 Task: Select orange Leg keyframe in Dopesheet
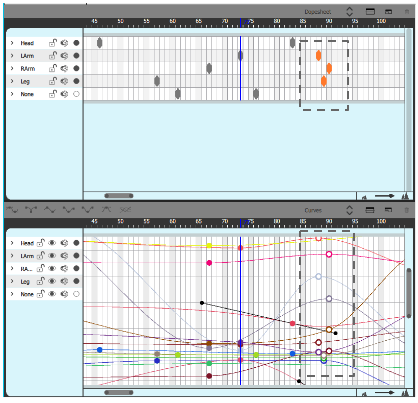pyautogui.click(x=324, y=81)
